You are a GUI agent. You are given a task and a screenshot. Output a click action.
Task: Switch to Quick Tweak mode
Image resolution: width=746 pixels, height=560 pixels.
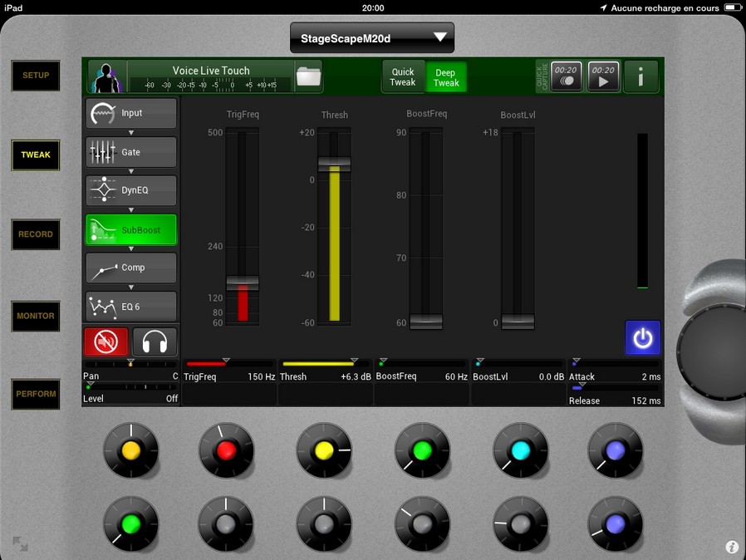tap(403, 77)
